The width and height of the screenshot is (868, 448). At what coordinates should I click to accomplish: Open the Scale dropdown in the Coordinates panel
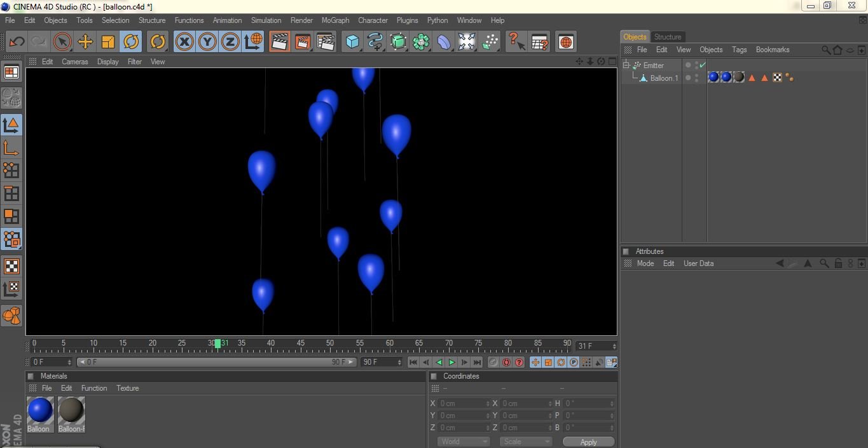(526, 441)
